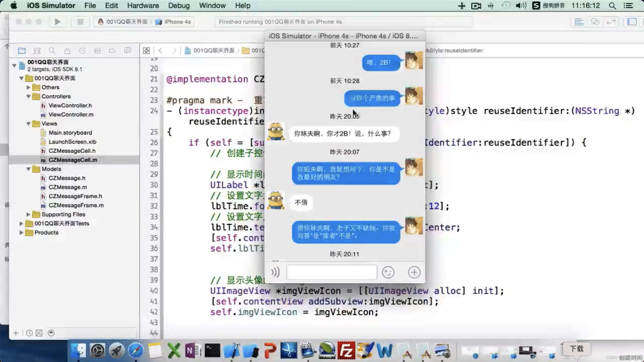Open the Project navigator folder icon

(x=22, y=51)
